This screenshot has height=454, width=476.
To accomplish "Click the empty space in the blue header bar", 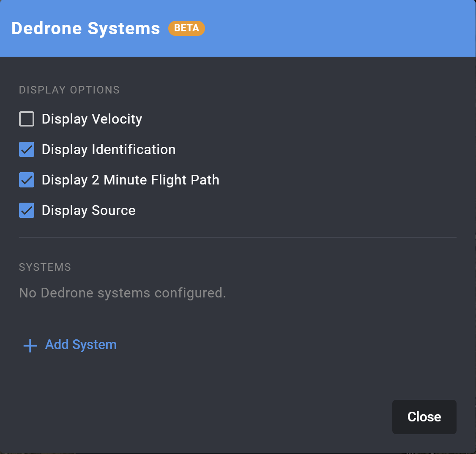I will 334,28.
